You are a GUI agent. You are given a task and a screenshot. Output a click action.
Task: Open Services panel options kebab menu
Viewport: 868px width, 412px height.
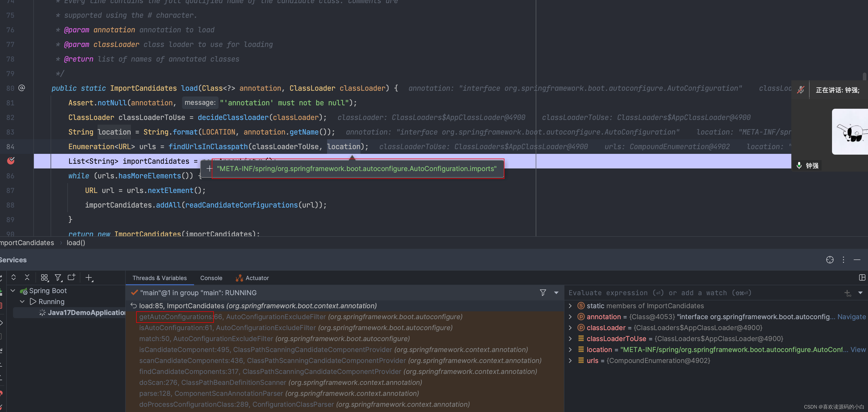tap(844, 260)
